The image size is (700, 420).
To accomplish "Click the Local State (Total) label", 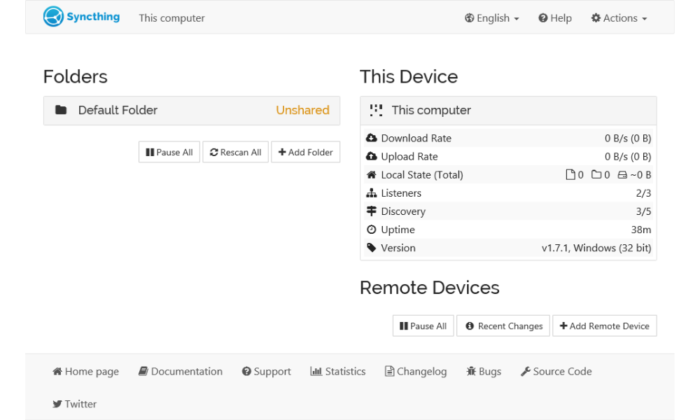I will [x=422, y=175].
